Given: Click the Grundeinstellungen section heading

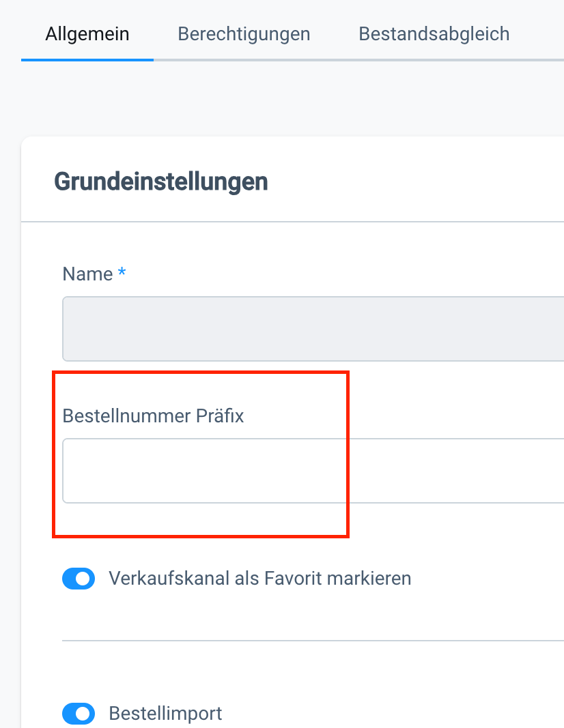Looking at the screenshot, I should [x=161, y=181].
